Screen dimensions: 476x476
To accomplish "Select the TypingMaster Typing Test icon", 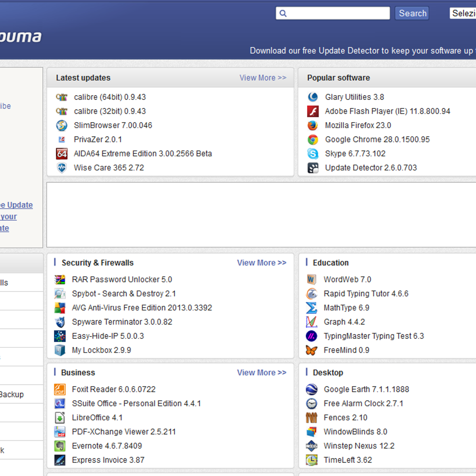I will click(311, 336).
